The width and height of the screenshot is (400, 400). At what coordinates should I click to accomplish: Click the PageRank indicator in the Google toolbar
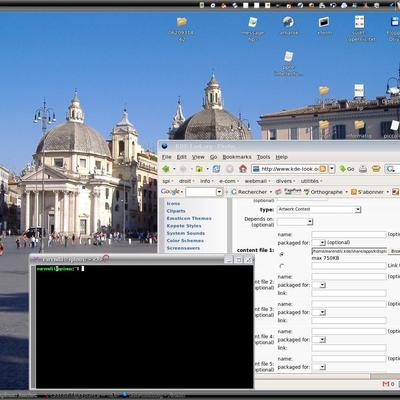[293, 191]
